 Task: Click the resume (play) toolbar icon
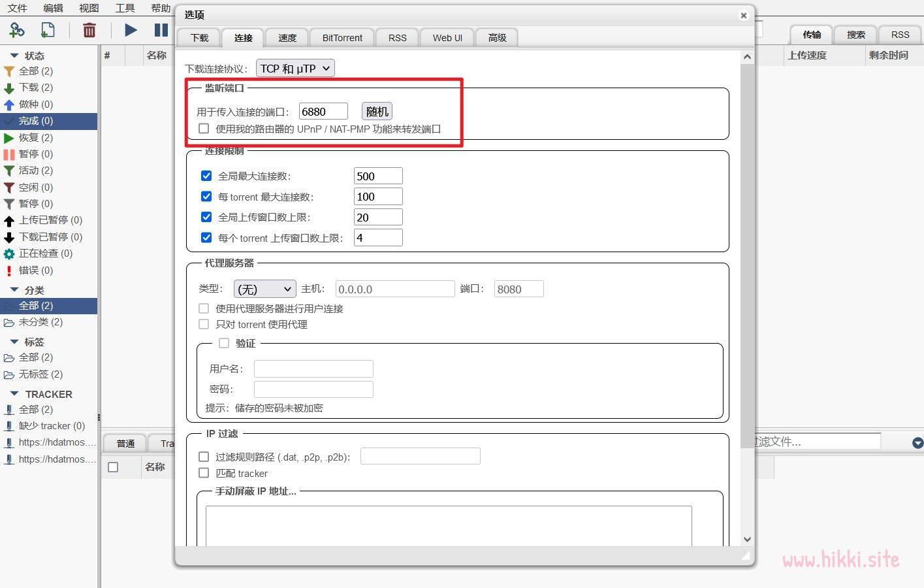click(130, 29)
